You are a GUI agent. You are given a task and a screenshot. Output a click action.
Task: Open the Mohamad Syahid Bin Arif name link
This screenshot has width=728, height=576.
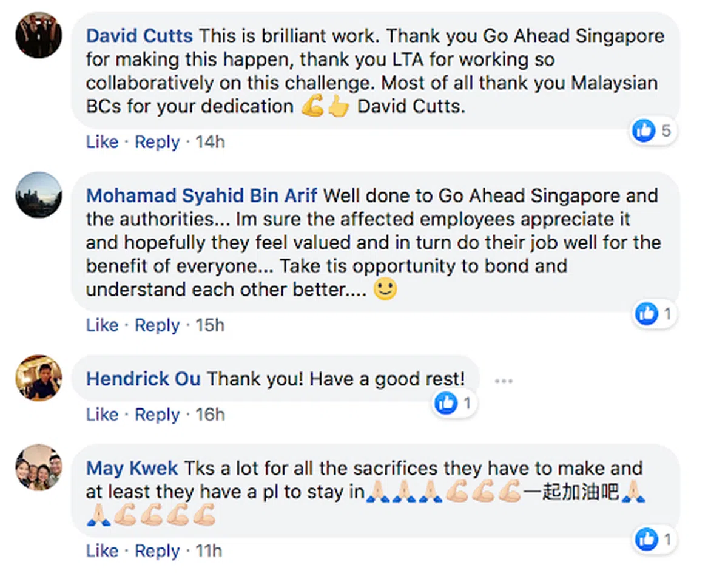tap(202, 196)
